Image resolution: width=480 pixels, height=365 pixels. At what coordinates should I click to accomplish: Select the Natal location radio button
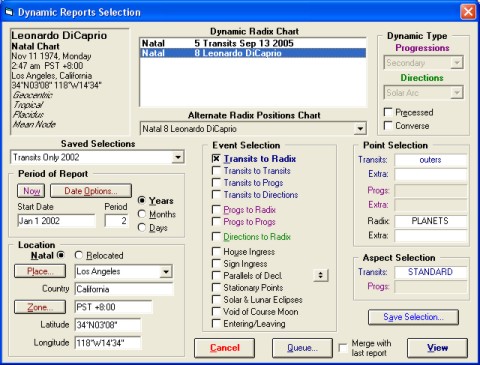61,255
